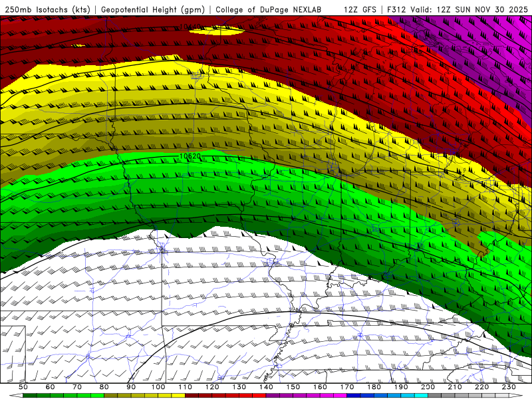532x399 pixels.
Task: Click the right arrow end of the color bar
Action: click(516, 396)
